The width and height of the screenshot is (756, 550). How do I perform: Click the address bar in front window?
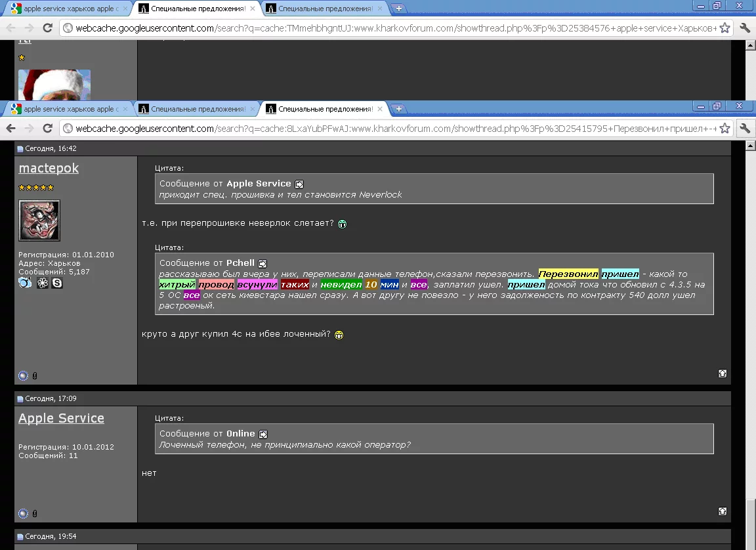click(395, 128)
